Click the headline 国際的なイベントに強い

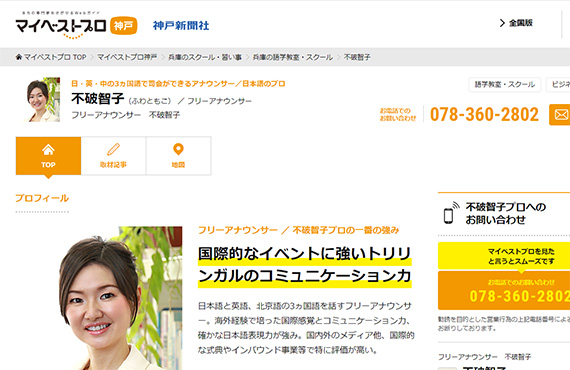pyautogui.click(x=305, y=265)
